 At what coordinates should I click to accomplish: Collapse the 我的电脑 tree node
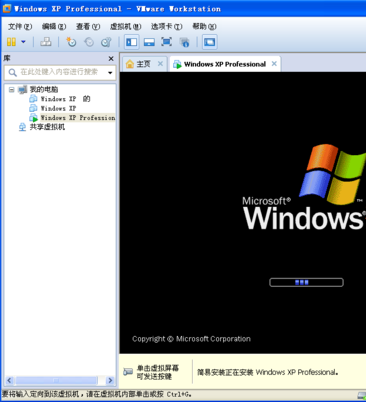[x=12, y=89]
